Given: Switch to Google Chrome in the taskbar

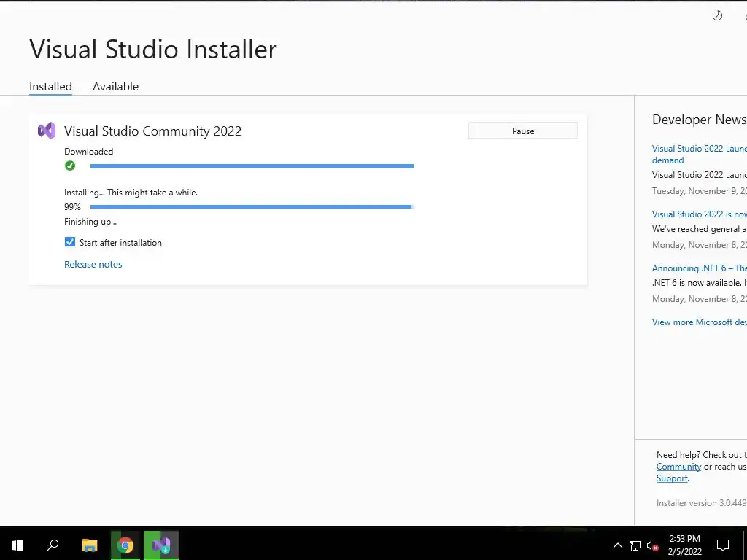Looking at the screenshot, I should click(125, 545).
